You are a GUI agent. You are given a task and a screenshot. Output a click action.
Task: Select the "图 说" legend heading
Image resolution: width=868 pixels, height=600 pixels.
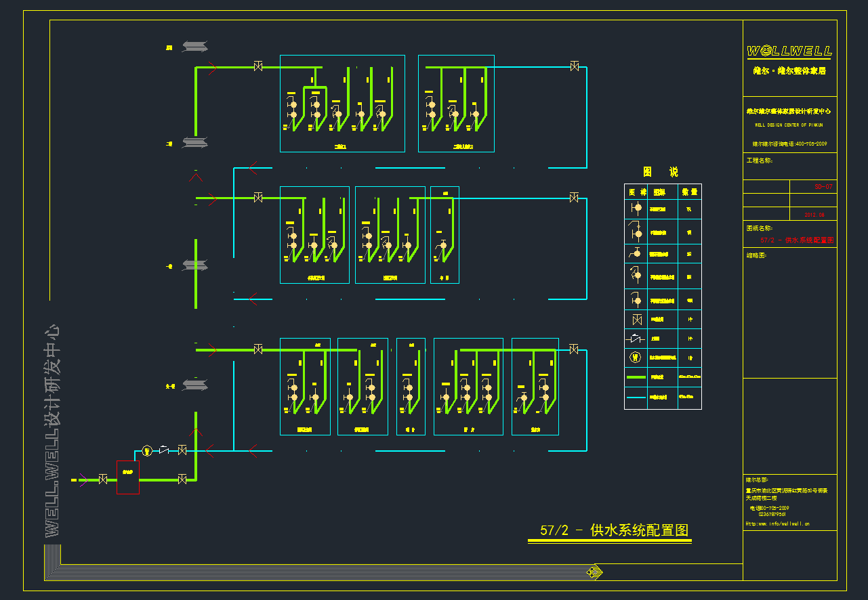(x=660, y=172)
